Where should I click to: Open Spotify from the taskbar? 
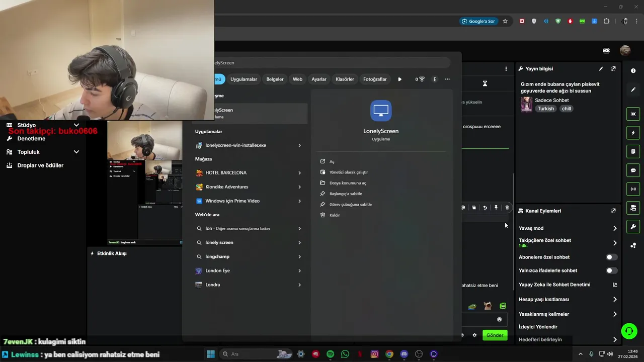330,354
